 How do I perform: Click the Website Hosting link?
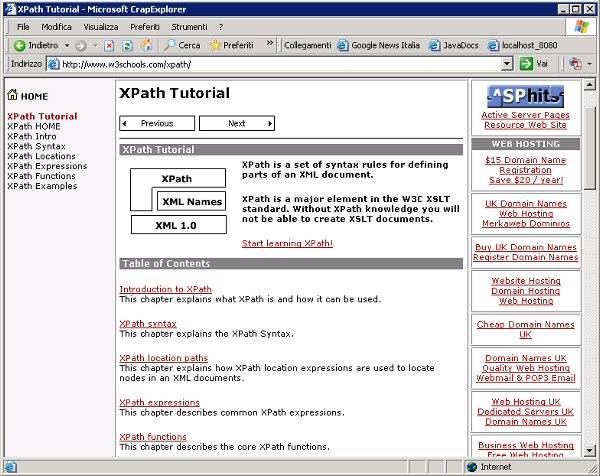[526, 281]
